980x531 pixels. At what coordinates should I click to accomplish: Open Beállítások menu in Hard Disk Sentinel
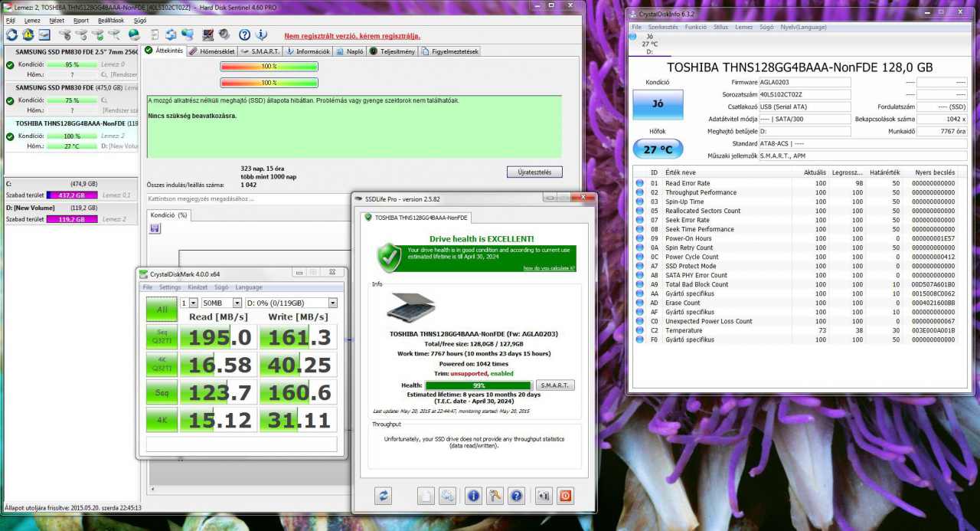111,21
